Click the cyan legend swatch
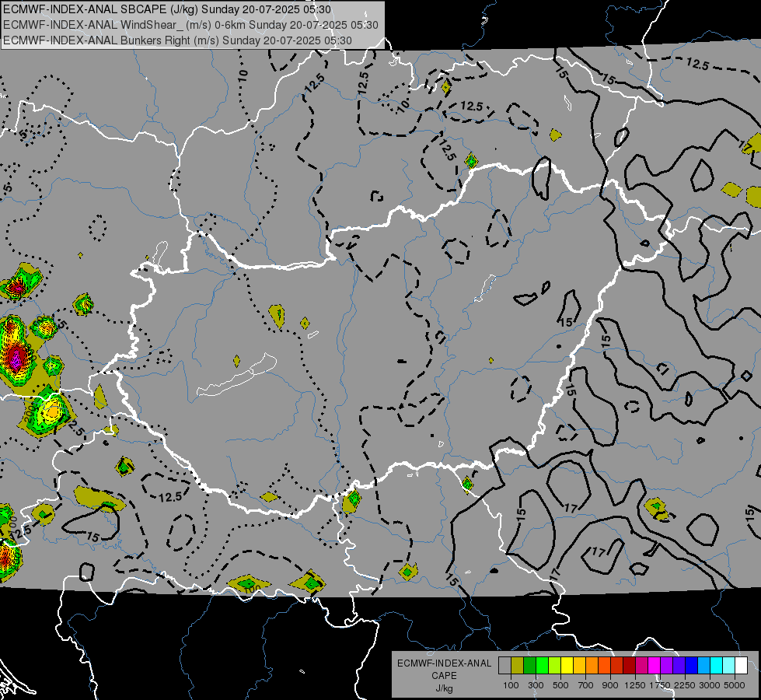Screen dimensions: 761x700 pos(717,665)
